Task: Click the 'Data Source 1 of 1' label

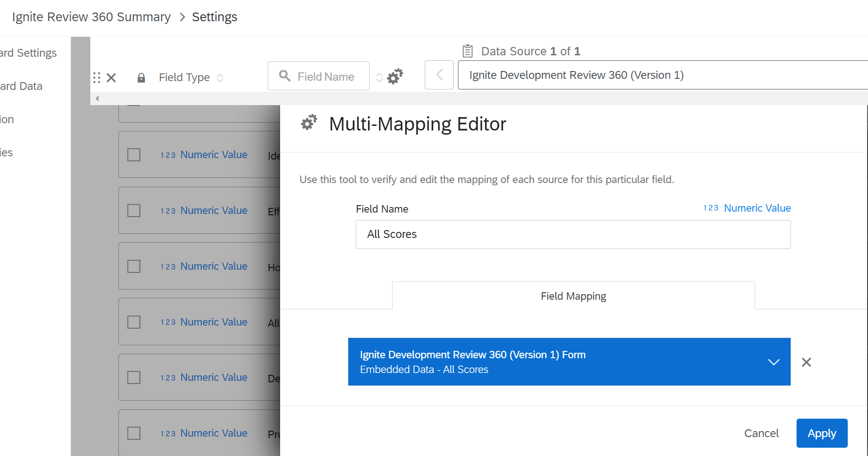Action: (x=531, y=51)
